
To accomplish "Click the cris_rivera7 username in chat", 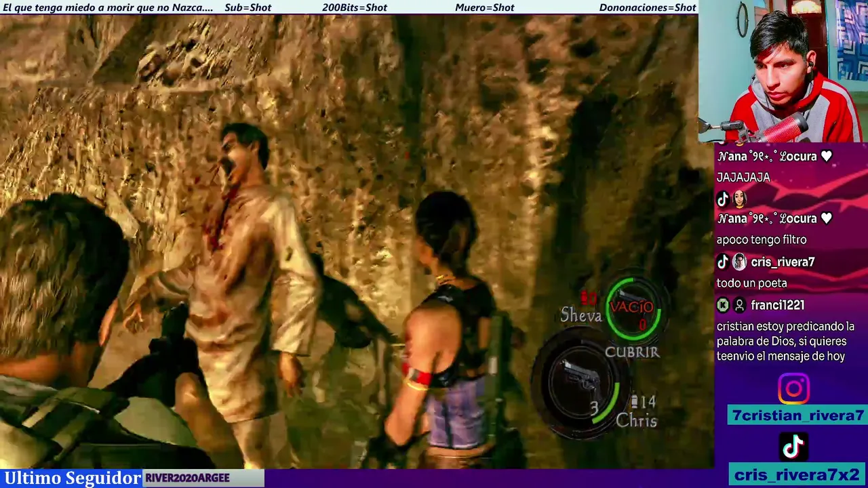I will point(783,262).
